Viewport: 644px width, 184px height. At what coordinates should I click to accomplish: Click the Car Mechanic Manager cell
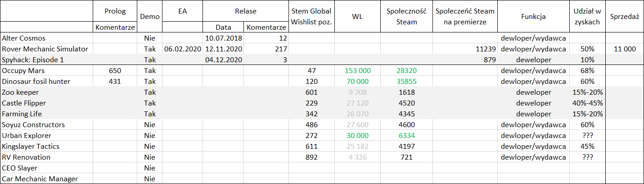point(40,179)
